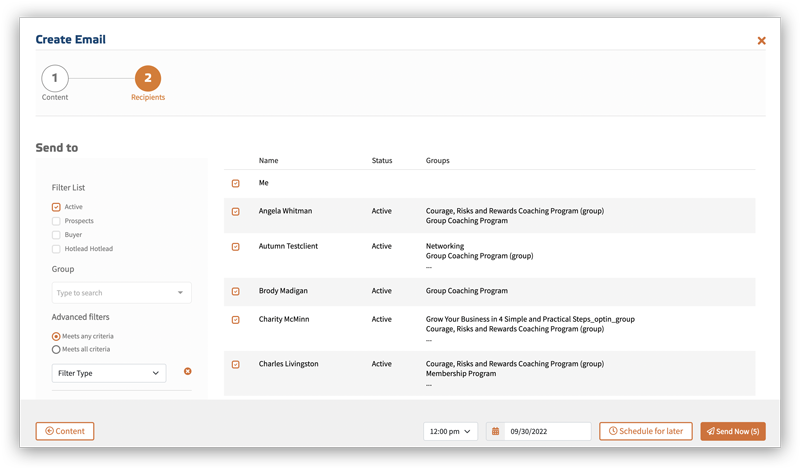Select step 2 Recipients circle

pos(148,78)
